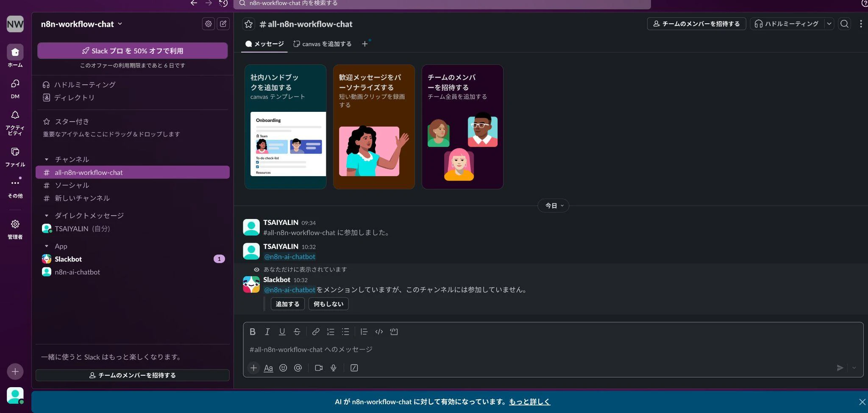Click the NW workspace icon
This screenshot has width=868, height=413.
(x=15, y=24)
